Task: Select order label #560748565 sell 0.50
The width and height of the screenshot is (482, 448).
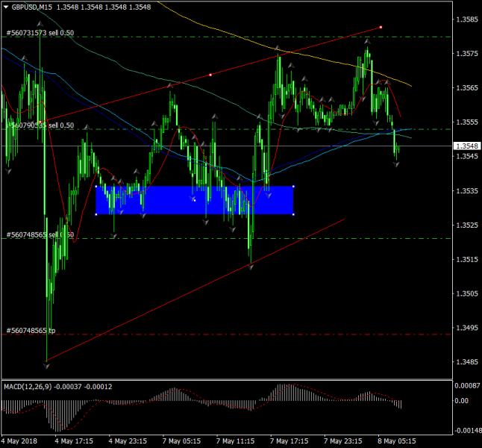Action: [x=40, y=235]
